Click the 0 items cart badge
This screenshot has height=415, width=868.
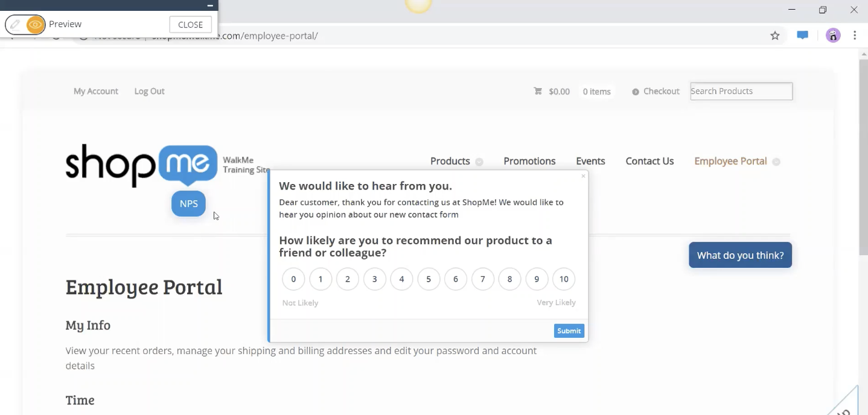[x=596, y=92]
